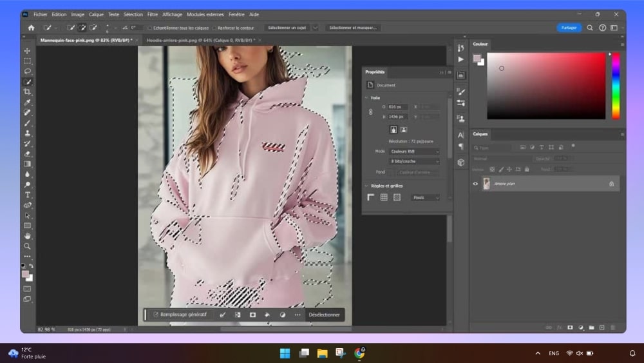This screenshot has height=363, width=644.
Task: Collapse the Toile section
Action: (366, 98)
